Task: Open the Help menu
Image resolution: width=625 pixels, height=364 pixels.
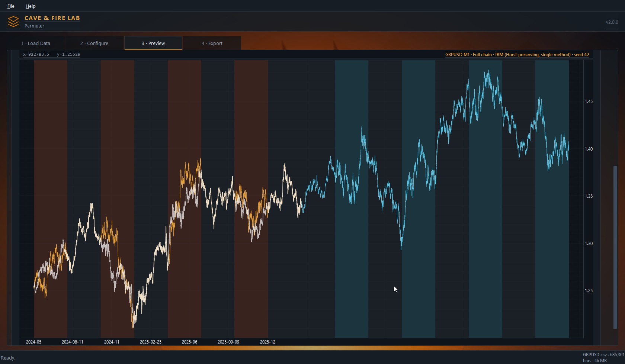Action: (x=31, y=6)
